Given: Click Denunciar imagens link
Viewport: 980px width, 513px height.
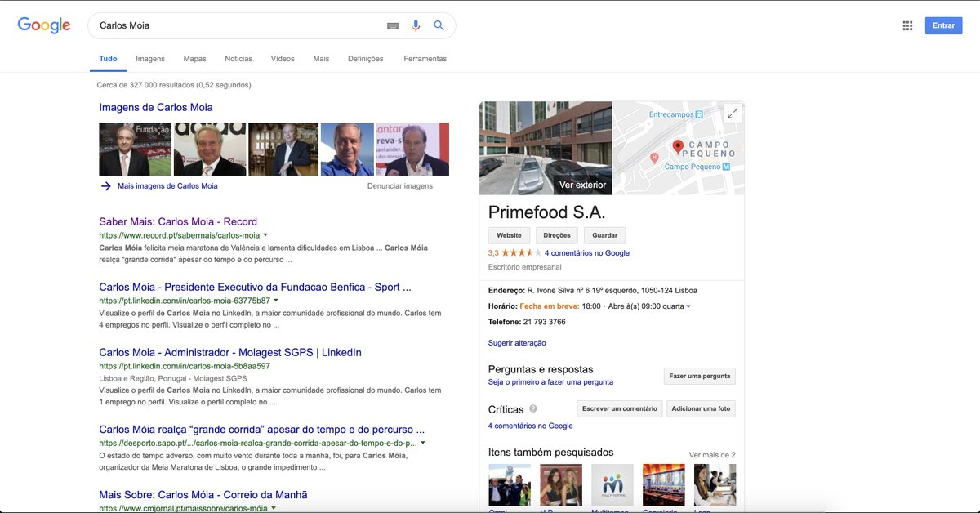Looking at the screenshot, I should point(400,185).
